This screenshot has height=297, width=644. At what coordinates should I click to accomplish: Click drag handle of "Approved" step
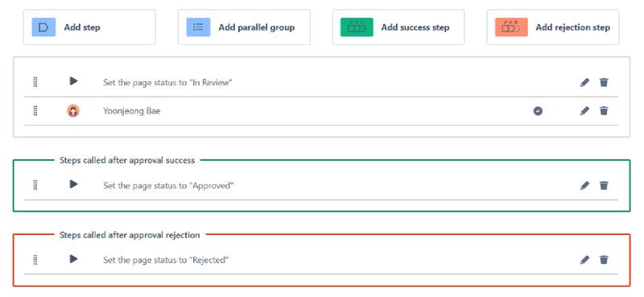pos(35,185)
